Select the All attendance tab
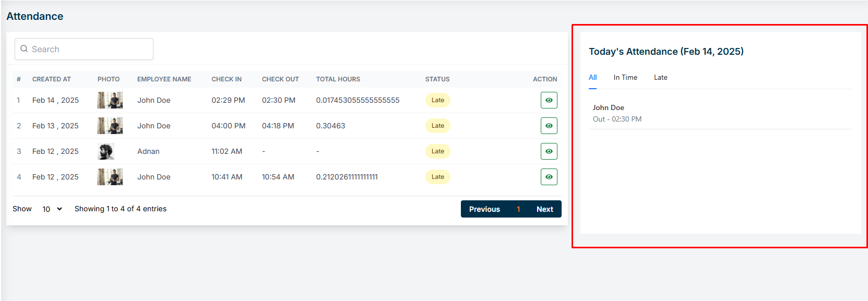This screenshot has height=301, width=868. coord(592,78)
